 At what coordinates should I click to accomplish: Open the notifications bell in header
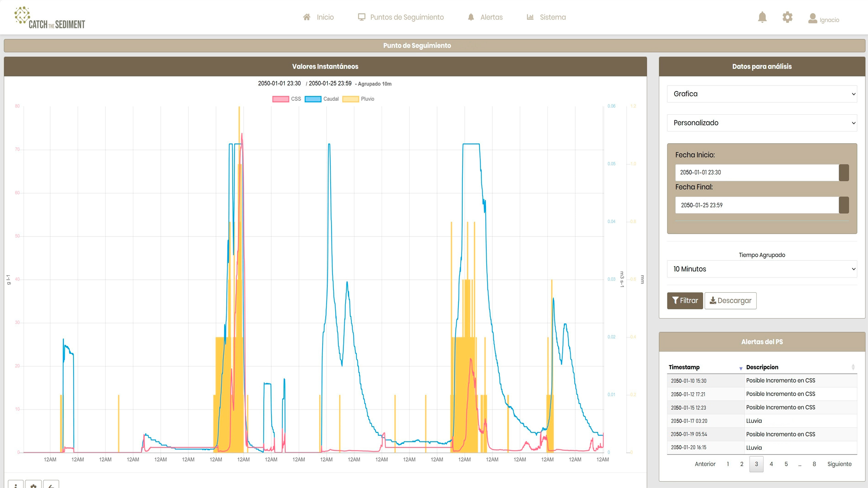(x=762, y=18)
